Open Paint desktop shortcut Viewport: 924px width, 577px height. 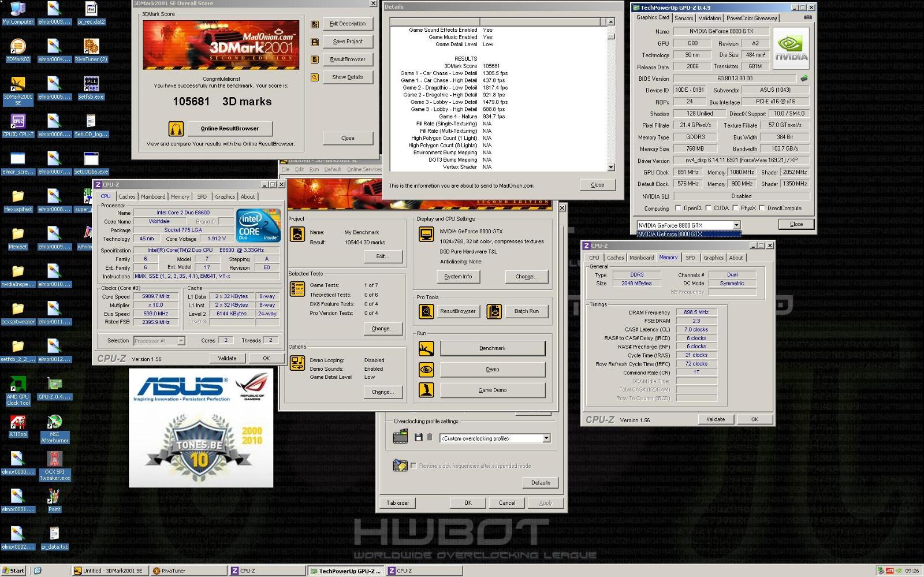point(54,501)
